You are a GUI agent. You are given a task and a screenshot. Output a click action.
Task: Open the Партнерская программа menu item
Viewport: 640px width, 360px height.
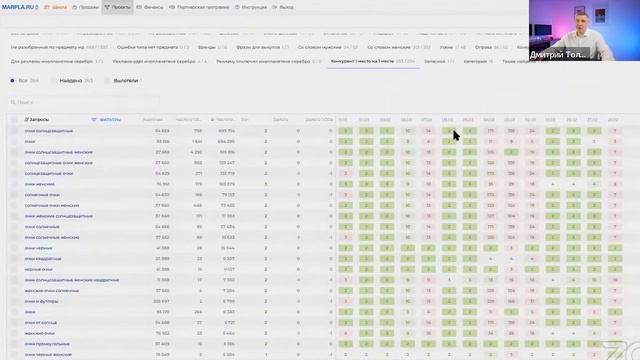199,7
